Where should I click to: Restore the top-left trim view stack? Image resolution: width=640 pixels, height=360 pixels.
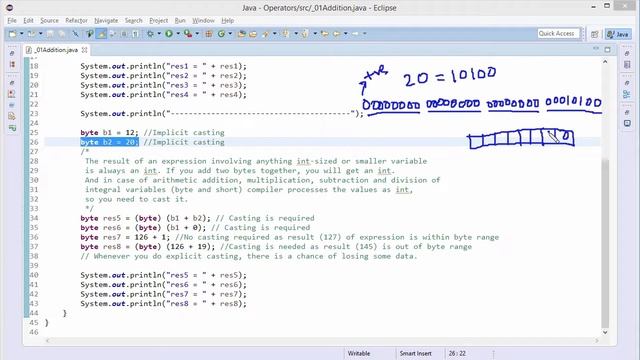tap(12, 53)
